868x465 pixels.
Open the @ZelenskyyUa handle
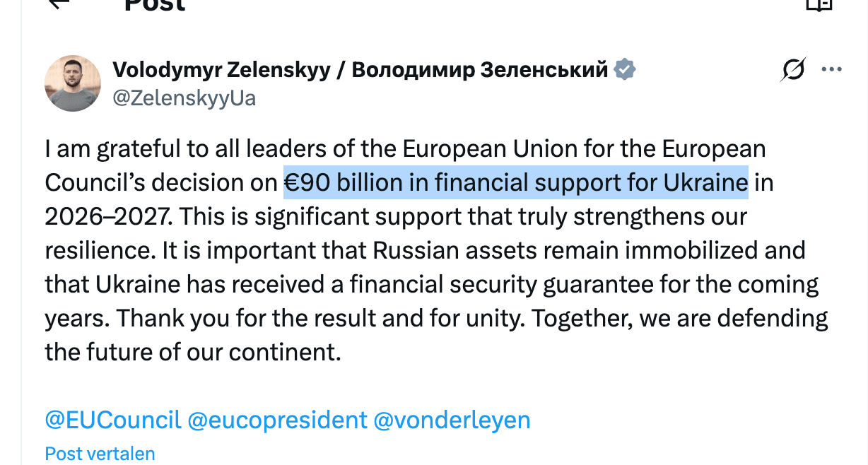[184, 98]
